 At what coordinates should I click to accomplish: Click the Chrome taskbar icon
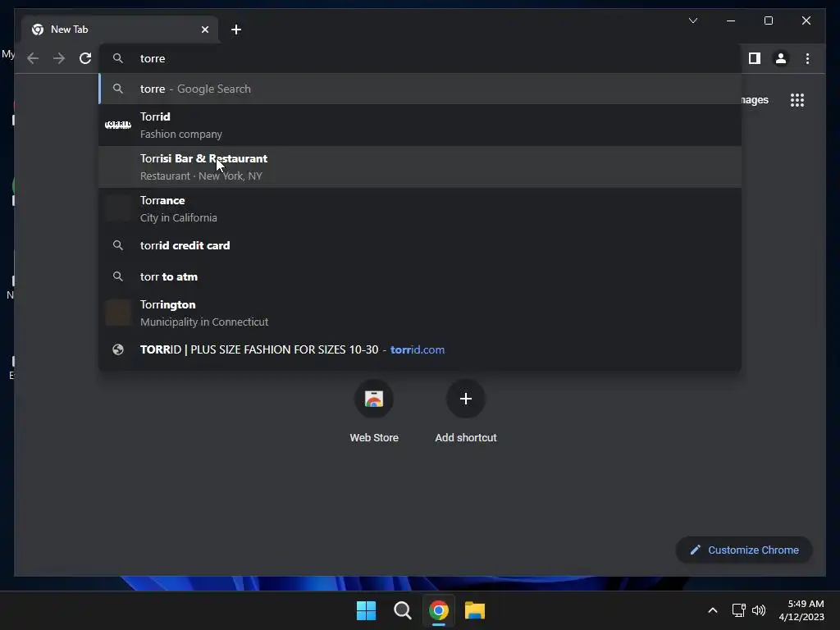coord(438,610)
